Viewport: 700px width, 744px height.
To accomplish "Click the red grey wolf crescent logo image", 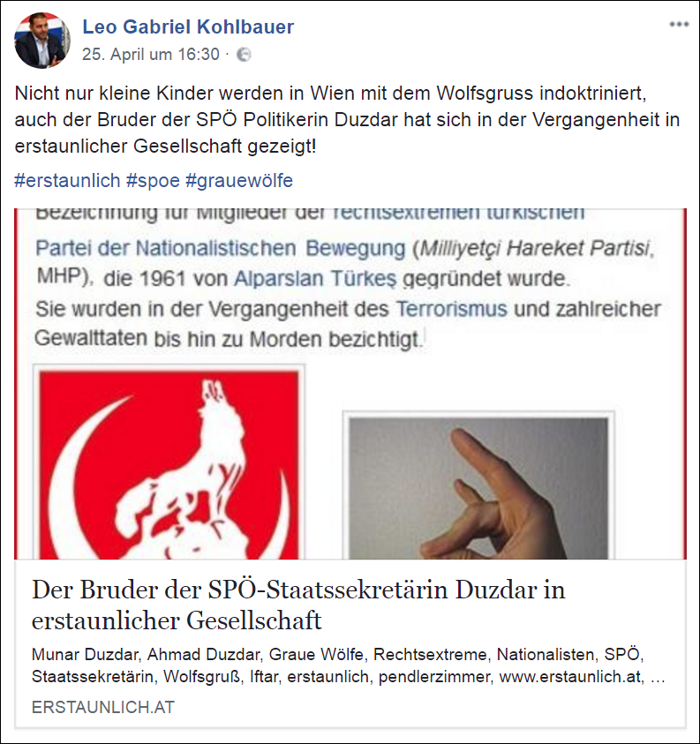I will click(x=169, y=463).
